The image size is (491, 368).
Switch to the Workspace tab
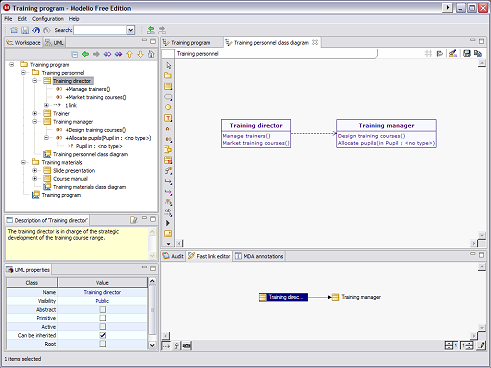[24, 43]
